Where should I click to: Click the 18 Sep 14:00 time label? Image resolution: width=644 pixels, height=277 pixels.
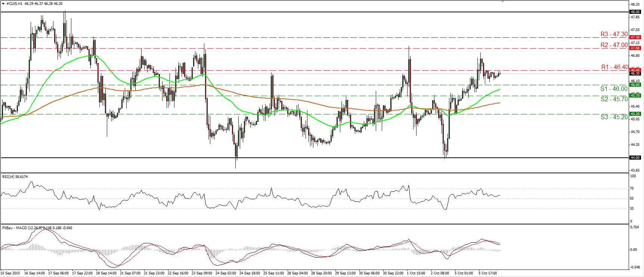point(106,273)
